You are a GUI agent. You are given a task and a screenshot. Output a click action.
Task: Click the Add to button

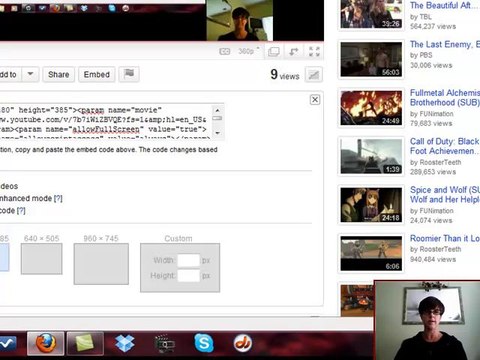point(9,74)
